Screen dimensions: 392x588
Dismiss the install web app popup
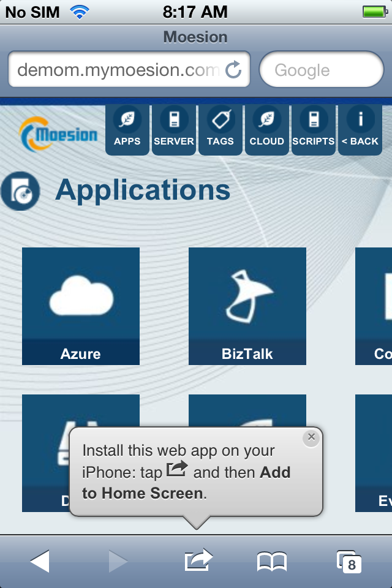pos(311,437)
